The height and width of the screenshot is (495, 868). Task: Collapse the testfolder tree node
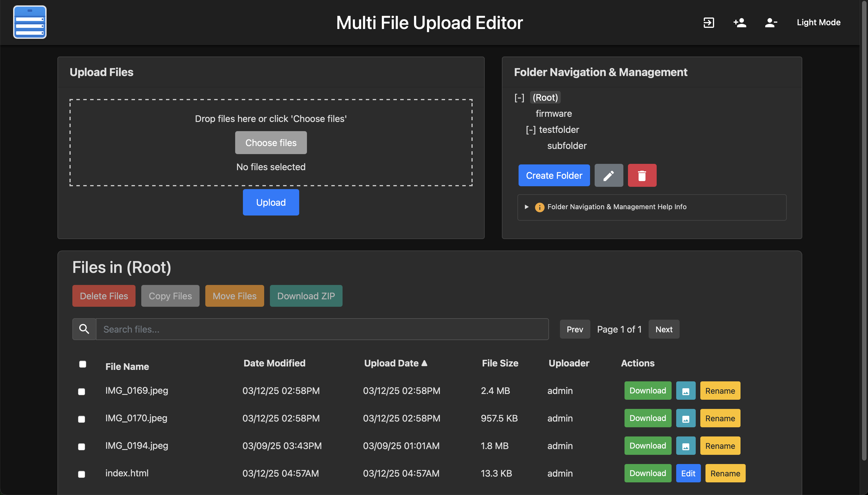(531, 130)
